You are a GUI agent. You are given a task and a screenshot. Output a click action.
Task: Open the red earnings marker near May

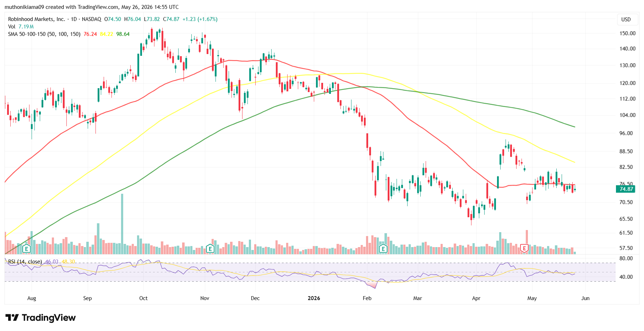(x=524, y=249)
